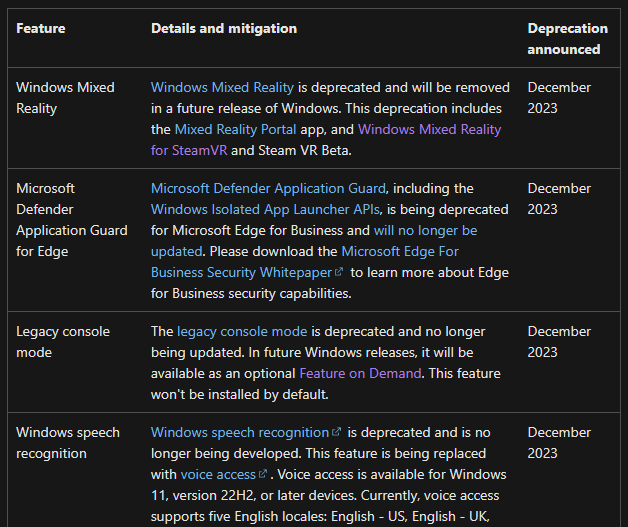
Task: Open Microsoft Defender Application Guard link
Action: 268,188
